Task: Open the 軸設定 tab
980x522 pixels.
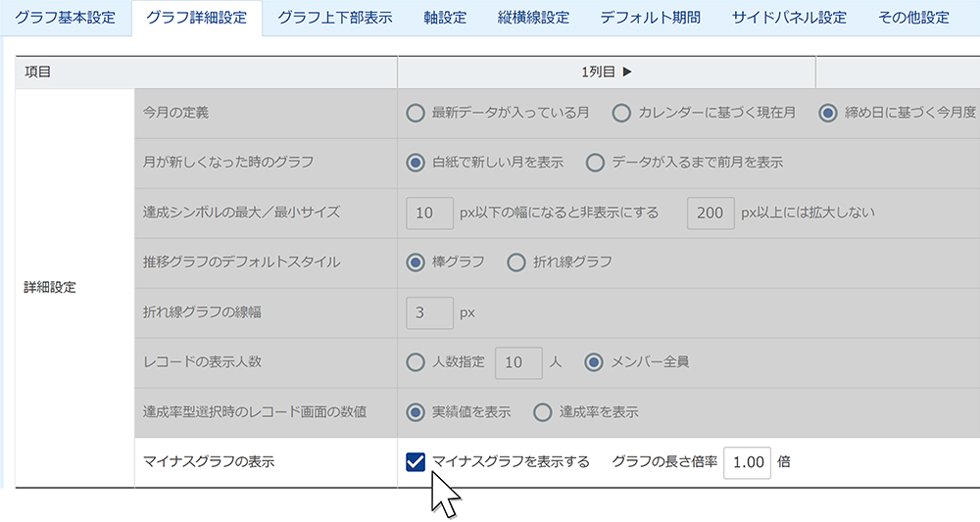Action: pos(445,18)
